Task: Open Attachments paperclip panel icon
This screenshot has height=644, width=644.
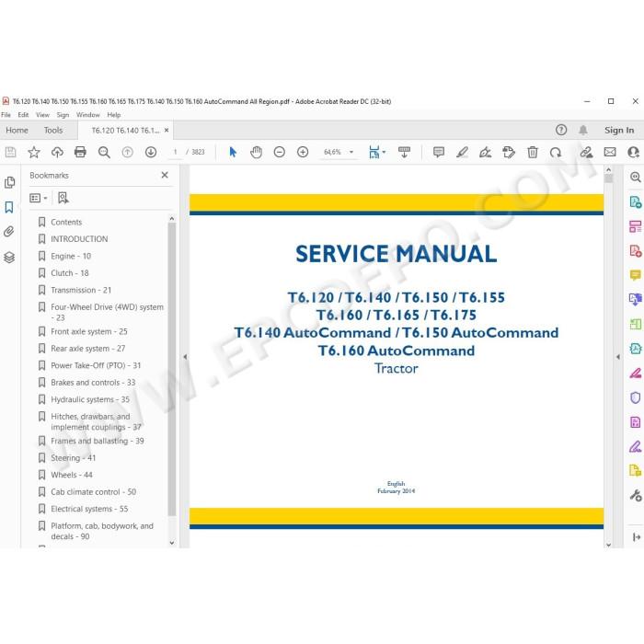Action: pos(9,232)
